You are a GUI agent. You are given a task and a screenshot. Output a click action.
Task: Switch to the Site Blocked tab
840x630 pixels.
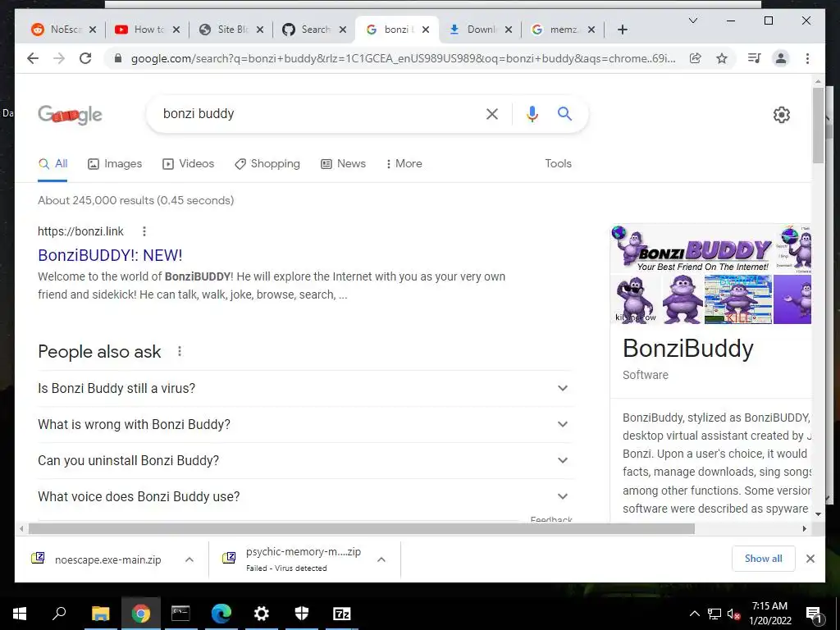(231, 30)
